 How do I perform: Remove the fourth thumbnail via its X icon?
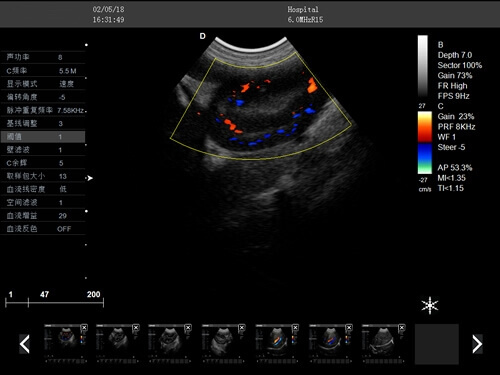(x=242, y=328)
